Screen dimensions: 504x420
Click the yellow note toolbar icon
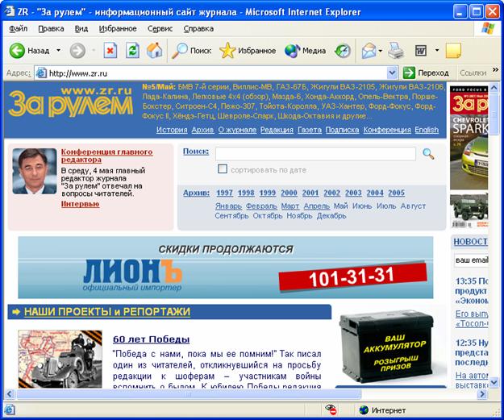[x=453, y=51]
